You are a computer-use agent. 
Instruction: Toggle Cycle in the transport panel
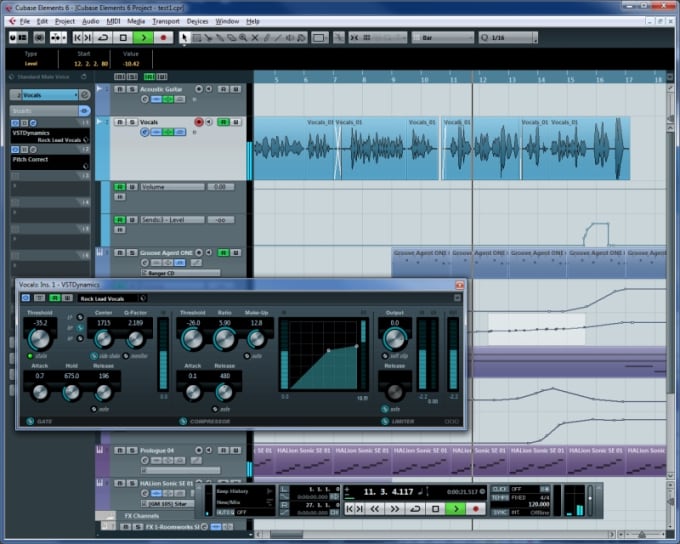click(x=415, y=508)
